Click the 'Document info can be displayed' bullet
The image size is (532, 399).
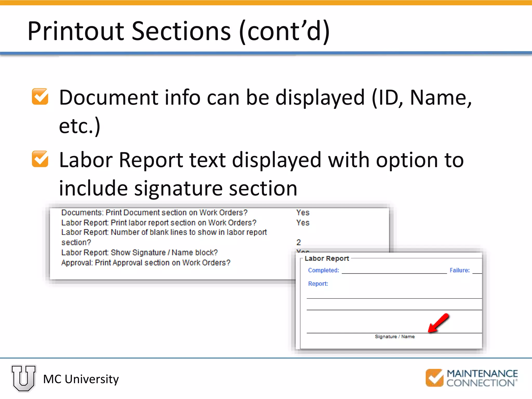[265, 111]
